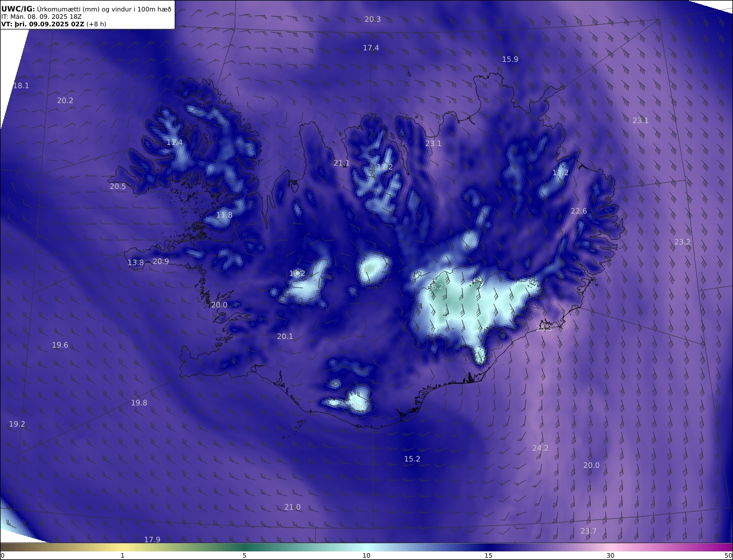
Task: Click the initial time text "IT: Mán. 08. 09. 2025 18Z"
Action: pyautogui.click(x=40, y=17)
